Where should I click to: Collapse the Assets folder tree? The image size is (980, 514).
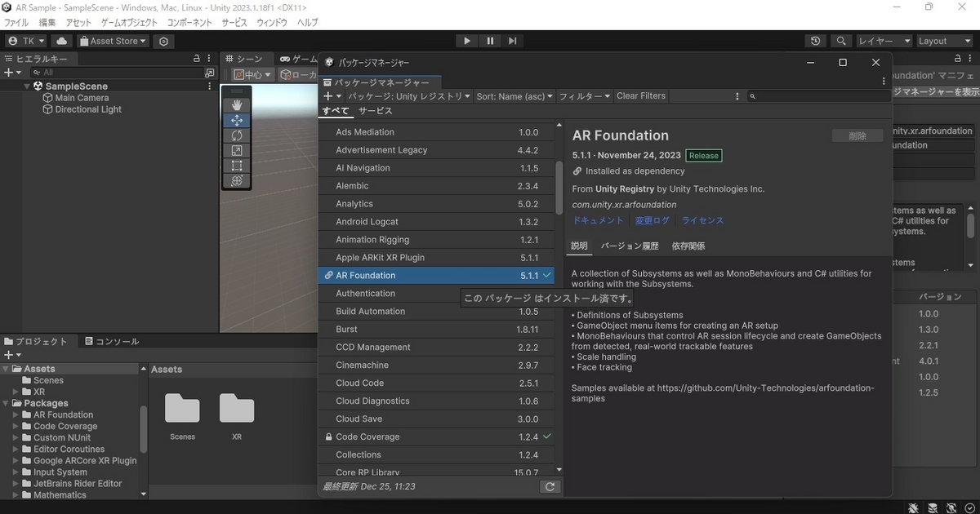point(6,369)
